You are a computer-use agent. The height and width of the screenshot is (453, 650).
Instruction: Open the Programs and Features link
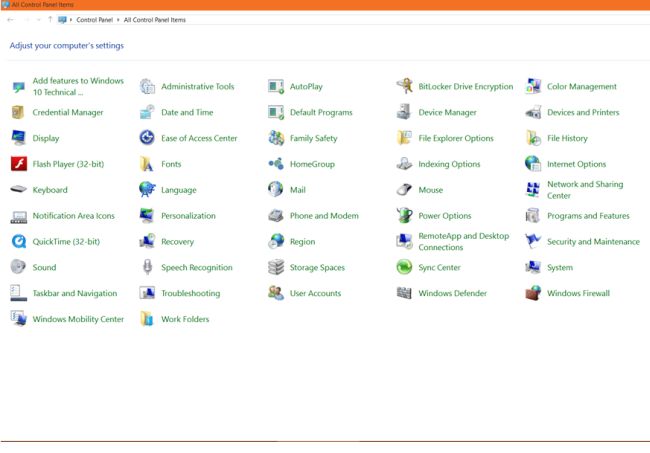pyautogui.click(x=588, y=216)
